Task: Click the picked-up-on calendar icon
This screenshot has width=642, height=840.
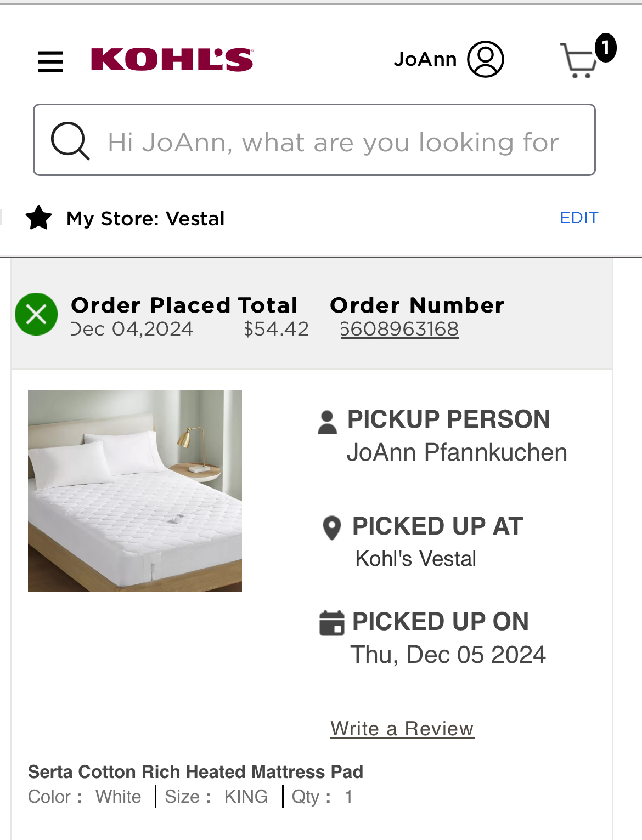Action: (x=332, y=623)
